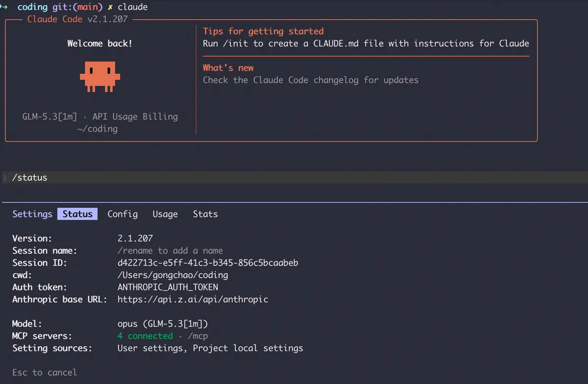Click the "Tips for getting started" heading
Screen dimensions: 588x384
coord(263,31)
